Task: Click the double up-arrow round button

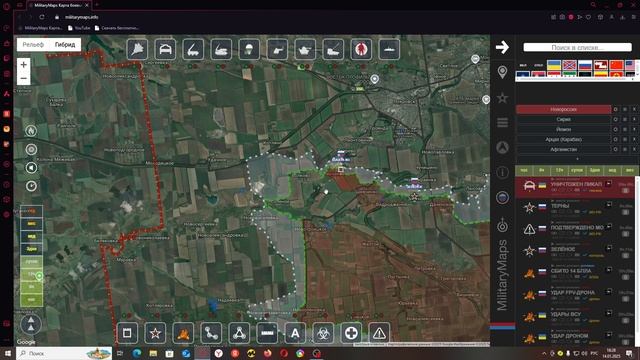Action: coord(31,324)
